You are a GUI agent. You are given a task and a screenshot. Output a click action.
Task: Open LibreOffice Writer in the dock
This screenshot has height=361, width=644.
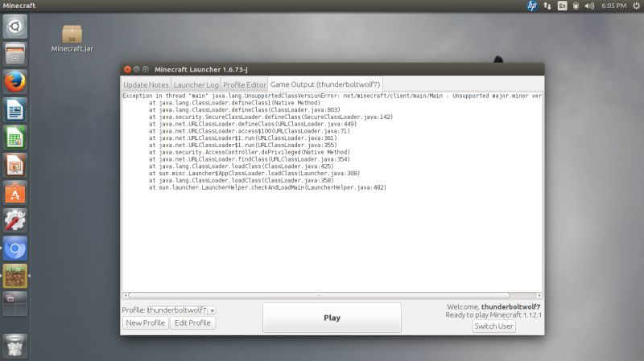[15, 109]
